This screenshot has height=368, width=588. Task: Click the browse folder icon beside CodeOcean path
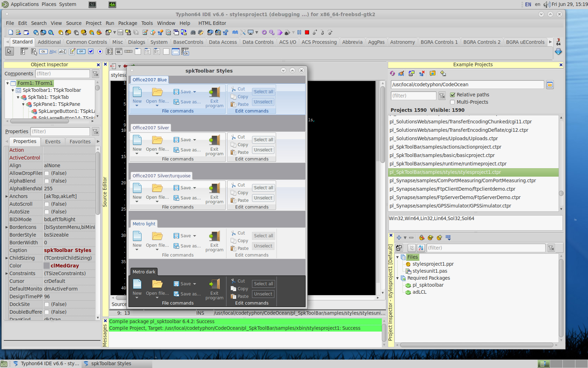(x=550, y=84)
